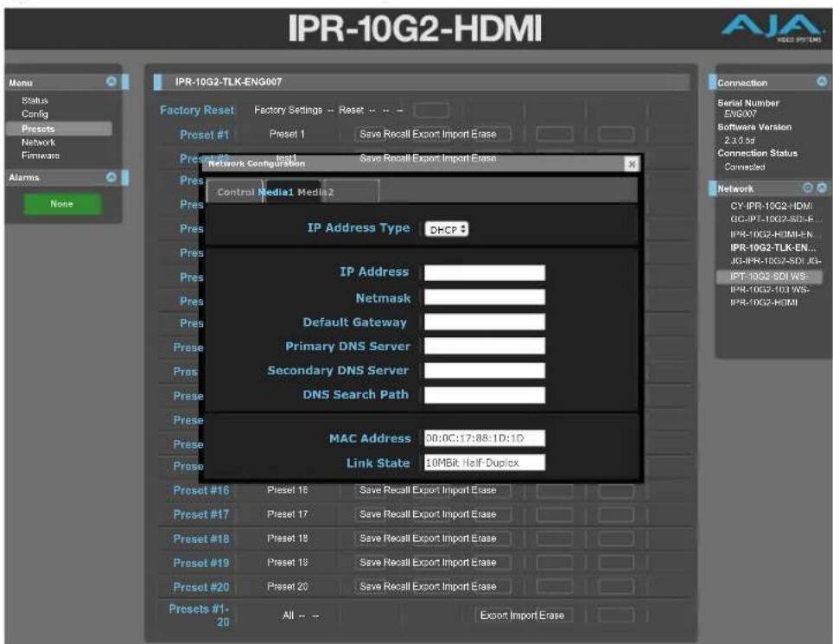
Task: Collapse the Menu panel arrow icon
Action: [111, 81]
